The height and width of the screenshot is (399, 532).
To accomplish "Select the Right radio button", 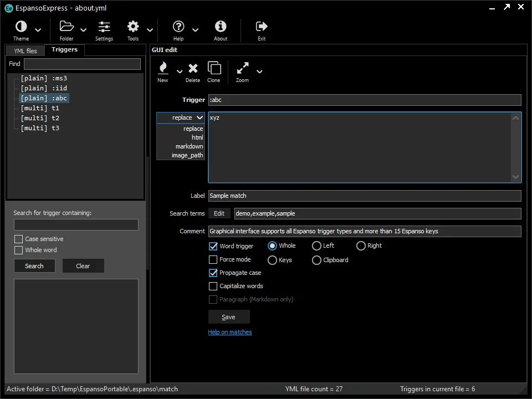I will [361, 245].
